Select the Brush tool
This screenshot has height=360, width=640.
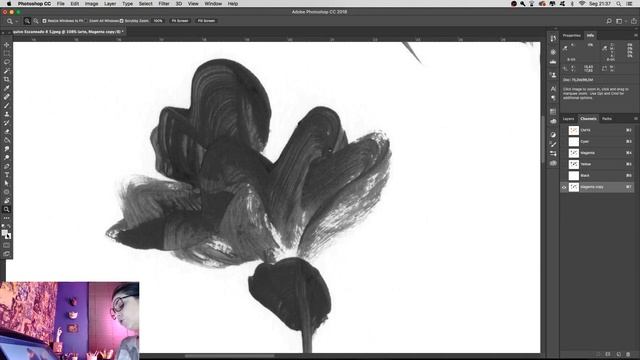click(x=7, y=105)
